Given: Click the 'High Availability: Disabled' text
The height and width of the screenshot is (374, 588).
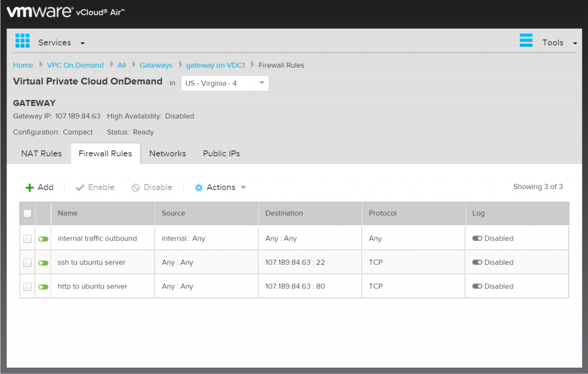Looking at the screenshot, I should [150, 116].
